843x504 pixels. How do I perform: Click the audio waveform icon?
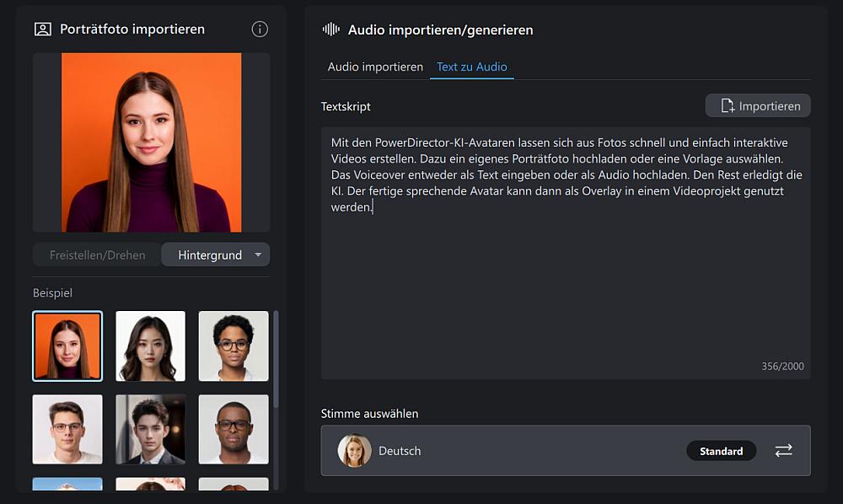point(331,29)
